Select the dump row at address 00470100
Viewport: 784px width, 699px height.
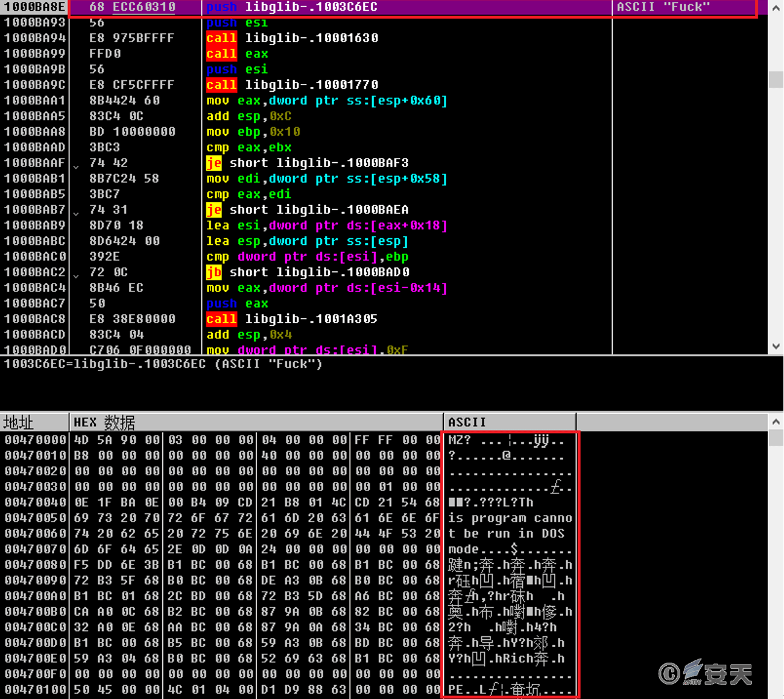[35, 689]
